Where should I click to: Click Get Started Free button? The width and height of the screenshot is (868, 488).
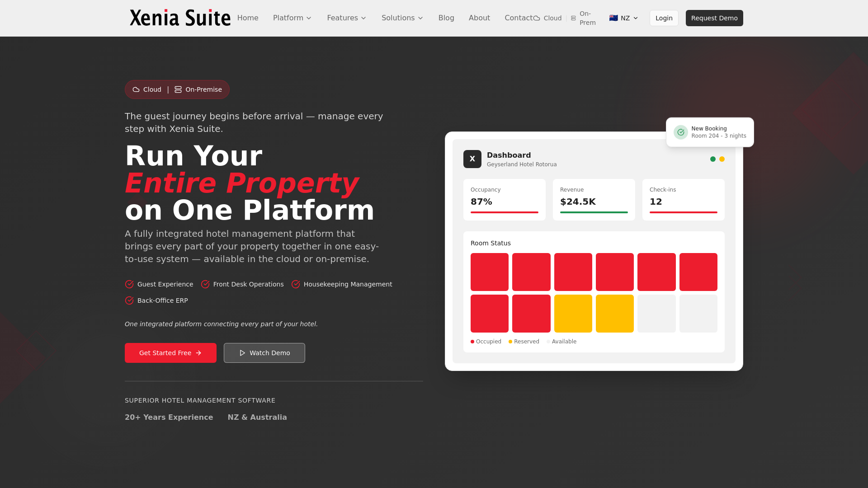[x=170, y=353]
